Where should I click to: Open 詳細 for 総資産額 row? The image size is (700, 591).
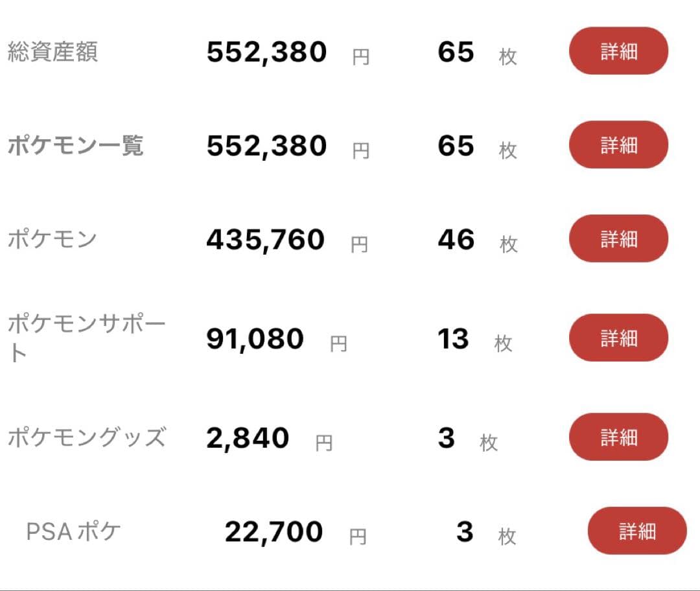pyautogui.click(x=618, y=51)
